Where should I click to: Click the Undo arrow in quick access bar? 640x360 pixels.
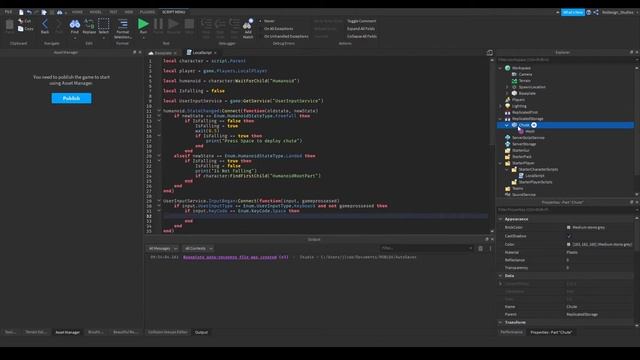tap(29, 12)
